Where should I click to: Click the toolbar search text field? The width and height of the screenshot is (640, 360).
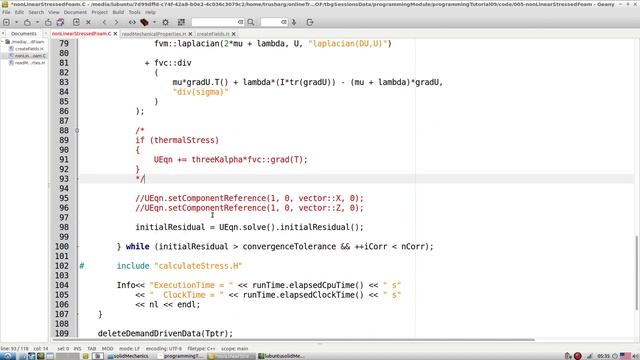point(214,22)
